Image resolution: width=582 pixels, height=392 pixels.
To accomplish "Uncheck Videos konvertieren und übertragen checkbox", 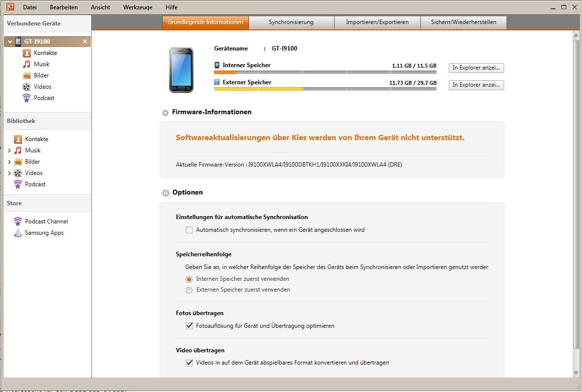I will pos(189,363).
